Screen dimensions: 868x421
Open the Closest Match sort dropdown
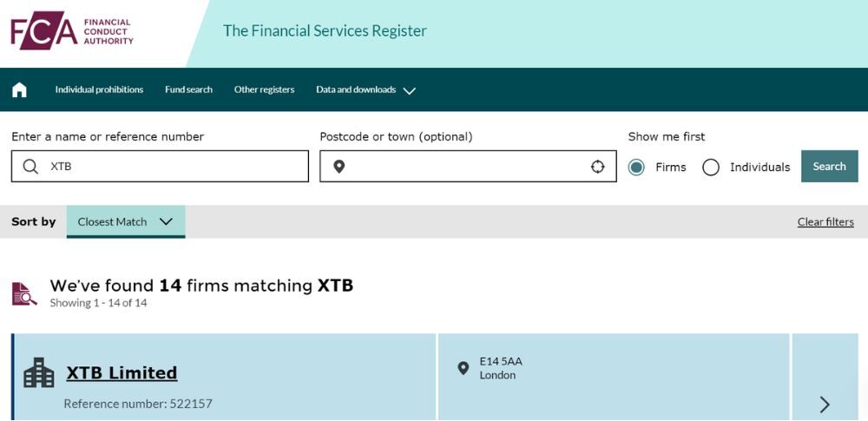coord(126,221)
